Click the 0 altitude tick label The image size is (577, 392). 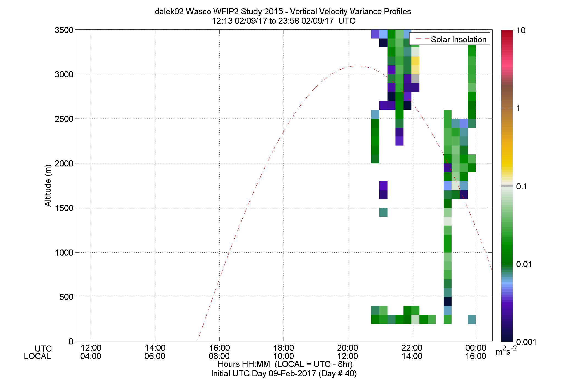click(71, 341)
